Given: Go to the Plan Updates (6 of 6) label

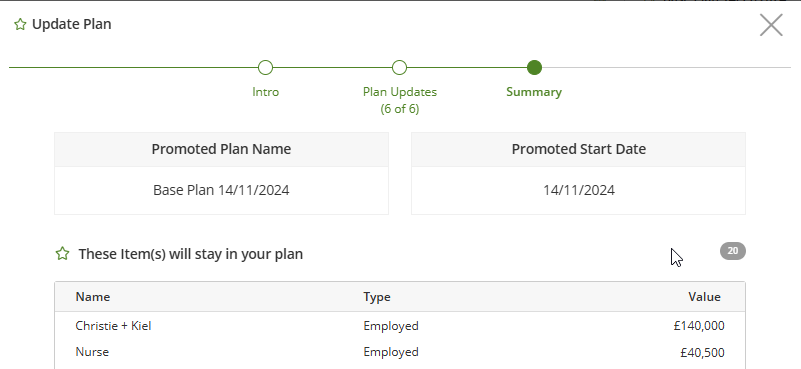Looking at the screenshot, I should 400,100.
